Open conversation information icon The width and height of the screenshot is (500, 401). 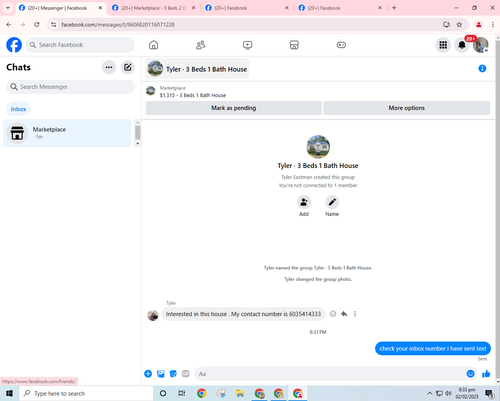pyautogui.click(x=482, y=69)
